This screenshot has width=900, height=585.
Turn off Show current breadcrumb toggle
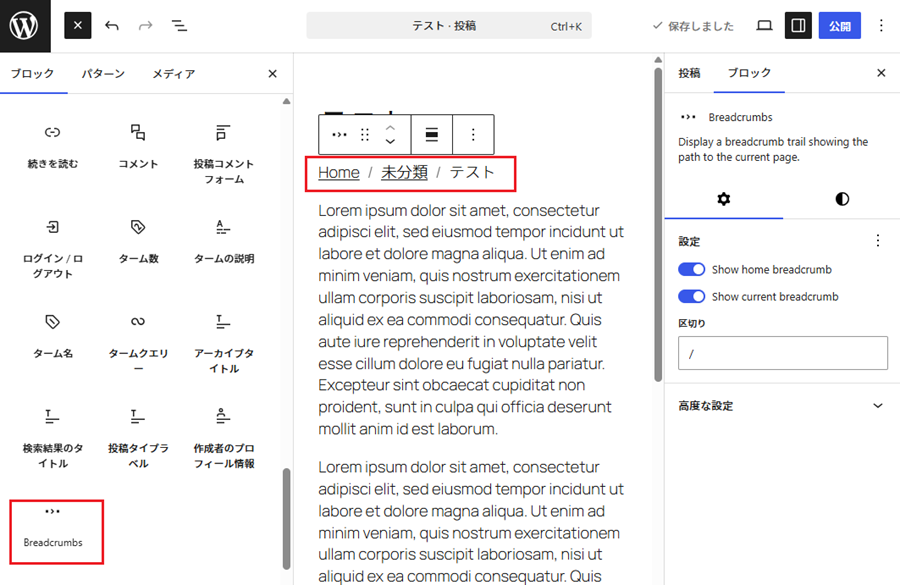[x=692, y=297]
